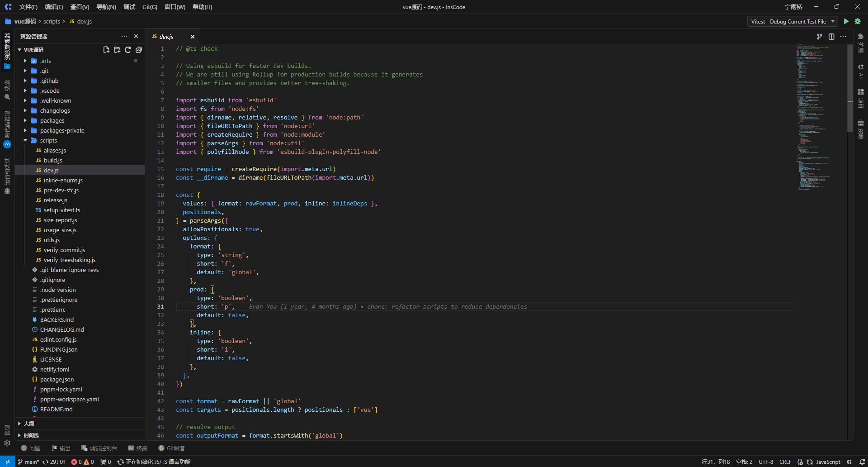Click the git branch compare icon in editor toolbar
868x467 pixels.
(820, 37)
